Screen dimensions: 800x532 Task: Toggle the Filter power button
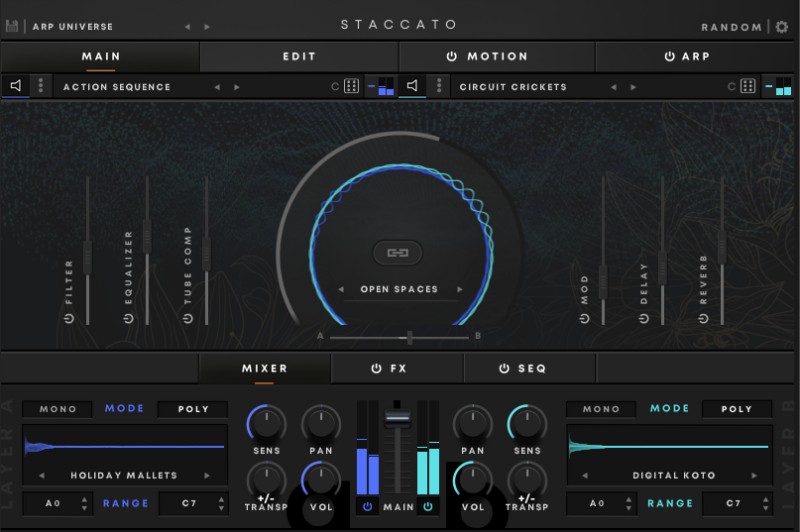(x=69, y=318)
